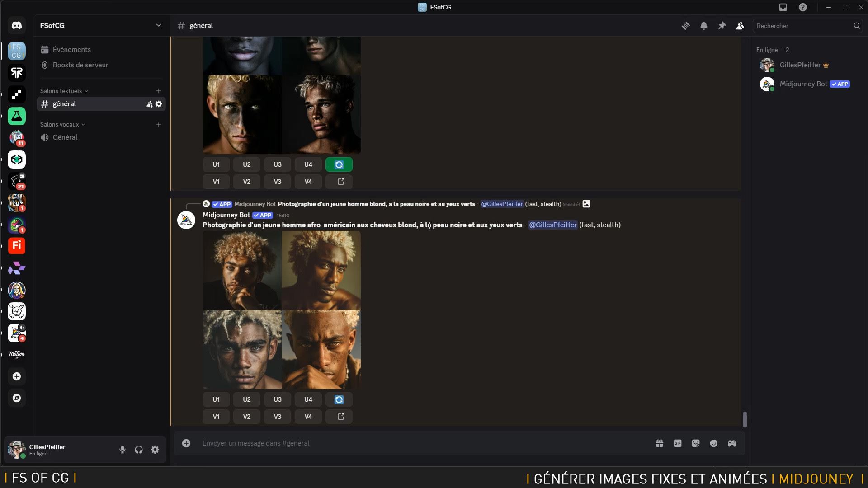Open the emoji picker
The width and height of the screenshot is (868, 488).
pyautogui.click(x=713, y=443)
